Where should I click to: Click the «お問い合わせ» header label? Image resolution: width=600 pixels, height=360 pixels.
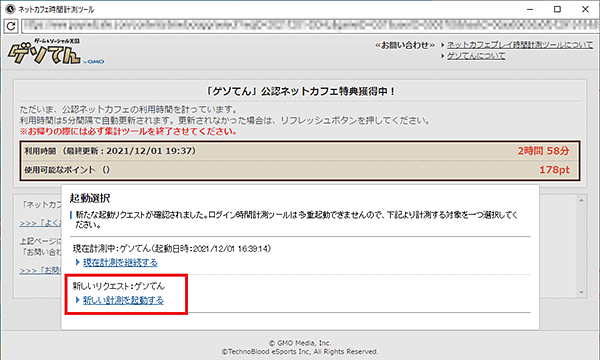pyautogui.click(x=405, y=45)
